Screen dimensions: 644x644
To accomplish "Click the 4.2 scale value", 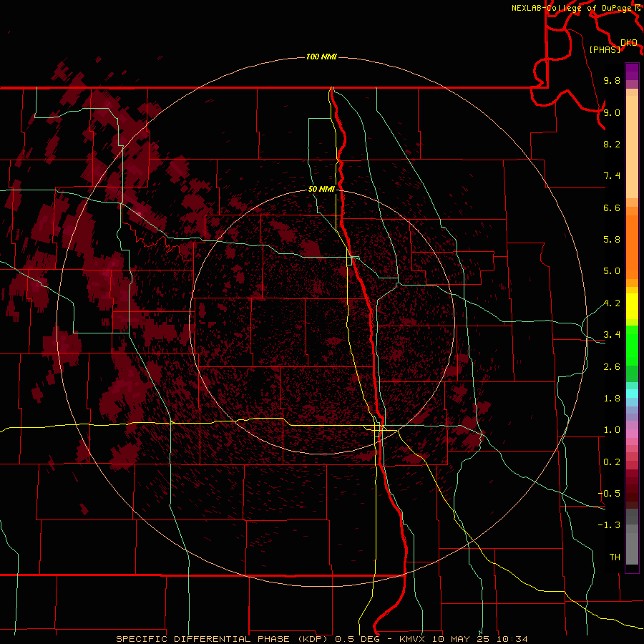I will (612, 303).
